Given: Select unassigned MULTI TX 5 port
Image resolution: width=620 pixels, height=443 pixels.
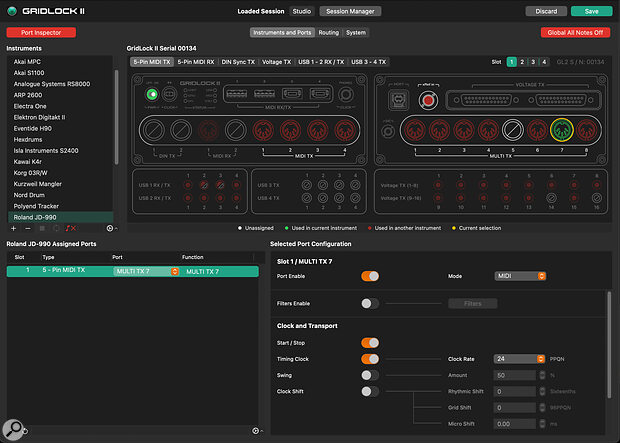Looking at the screenshot, I should pos(512,130).
